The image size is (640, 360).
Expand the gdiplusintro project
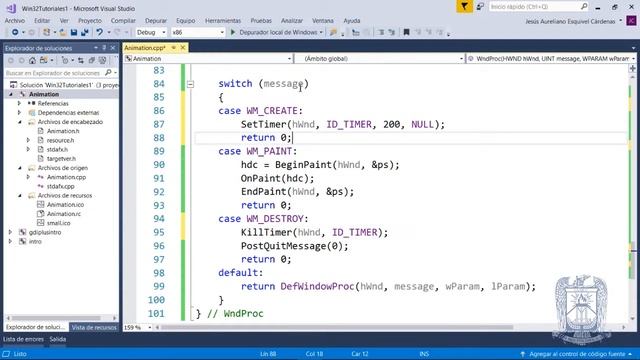click(x=11, y=232)
